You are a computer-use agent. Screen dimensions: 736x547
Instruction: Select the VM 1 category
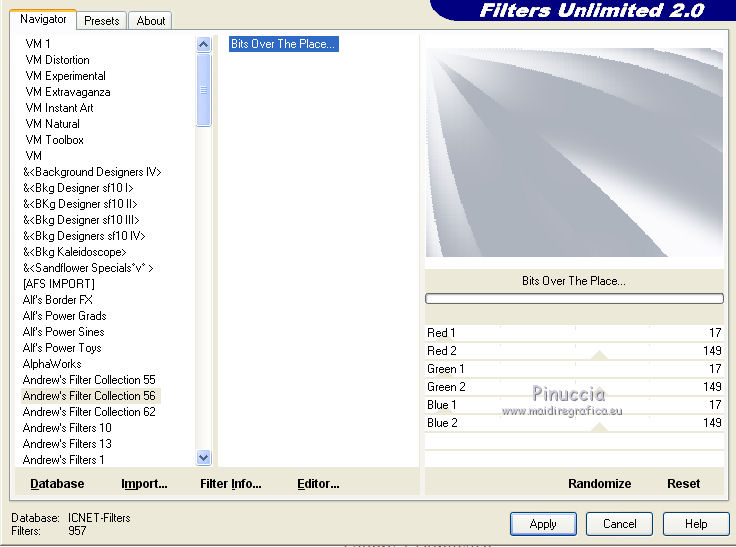click(38, 44)
